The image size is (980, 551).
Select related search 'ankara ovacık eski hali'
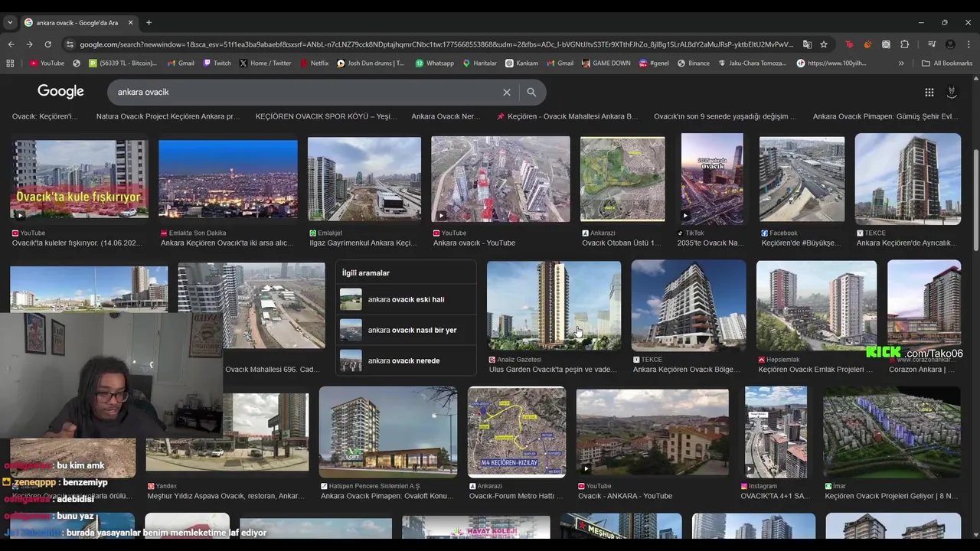pyautogui.click(x=406, y=299)
